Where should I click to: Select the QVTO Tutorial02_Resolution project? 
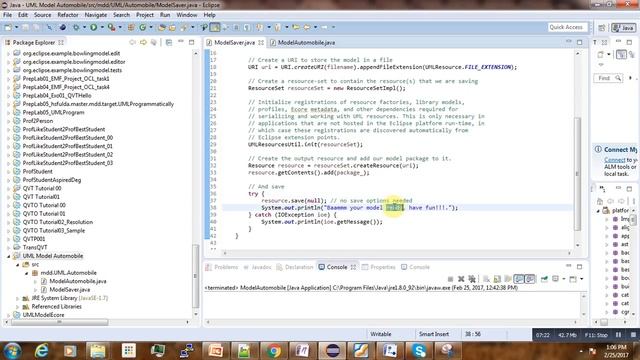[x=58, y=222]
